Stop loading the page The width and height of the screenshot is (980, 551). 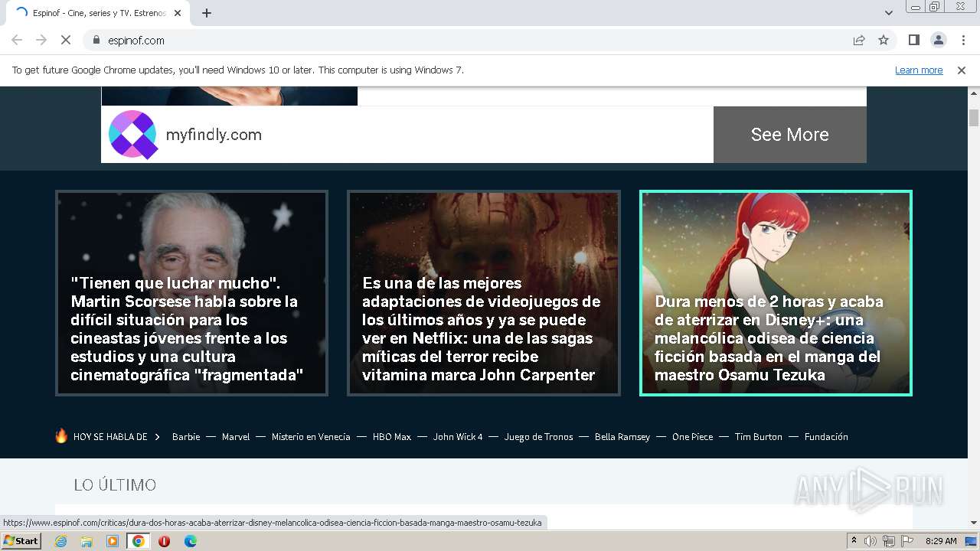point(66,40)
